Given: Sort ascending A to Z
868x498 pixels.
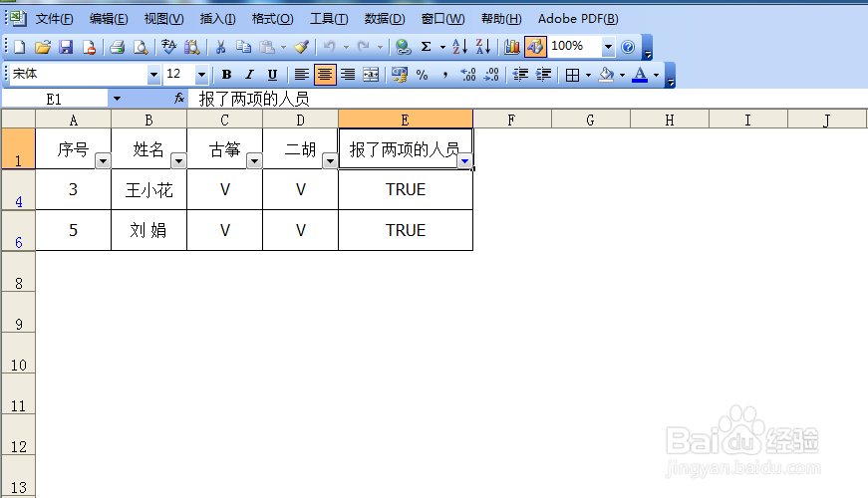Looking at the screenshot, I should 459,47.
